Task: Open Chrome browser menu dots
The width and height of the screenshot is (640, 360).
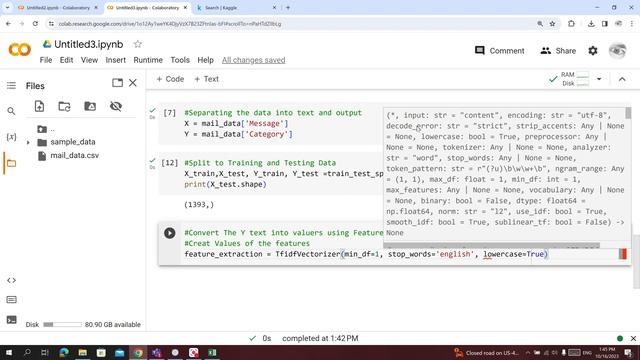Action: point(632,24)
